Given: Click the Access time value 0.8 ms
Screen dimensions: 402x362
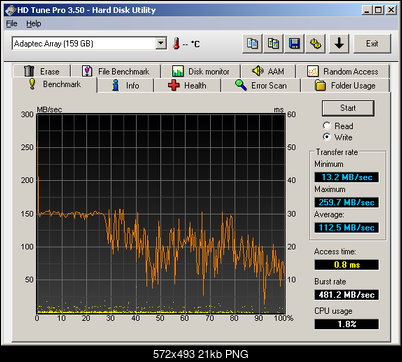Looking at the screenshot, I should click(x=347, y=265).
